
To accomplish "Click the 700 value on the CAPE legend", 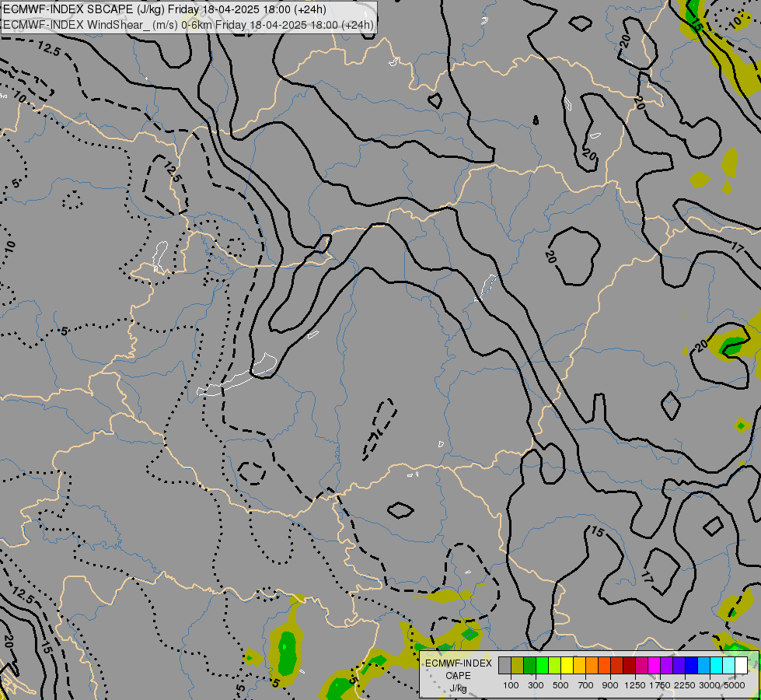I will [586, 685].
